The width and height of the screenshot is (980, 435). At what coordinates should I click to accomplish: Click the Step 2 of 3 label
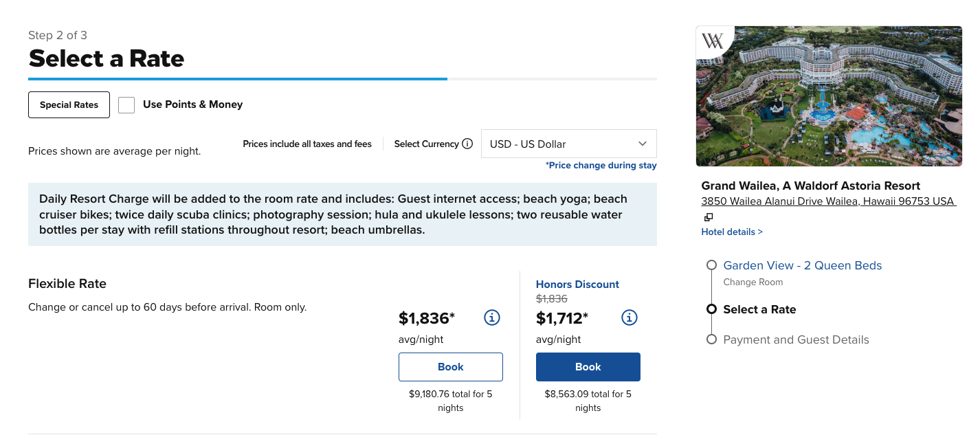(x=58, y=35)
